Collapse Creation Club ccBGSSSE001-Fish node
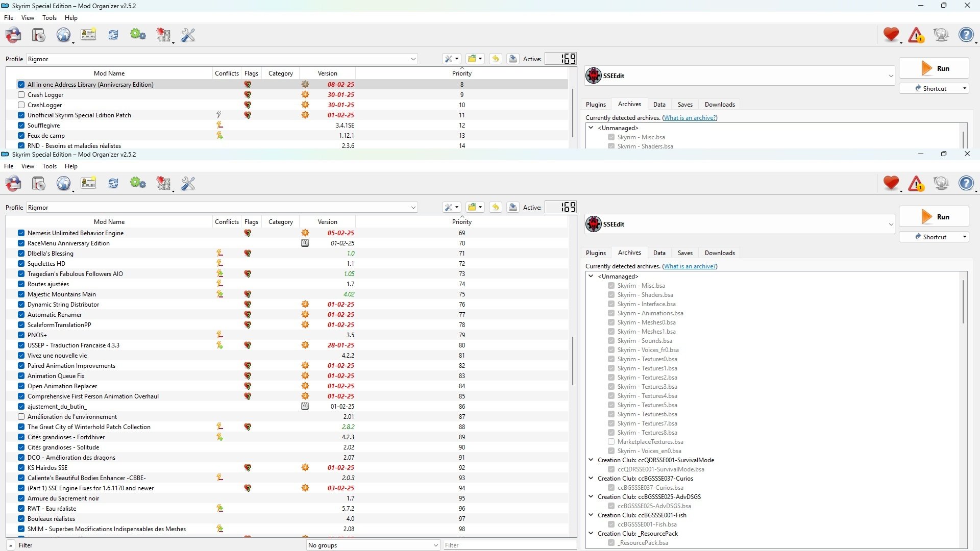 (591, 515)
